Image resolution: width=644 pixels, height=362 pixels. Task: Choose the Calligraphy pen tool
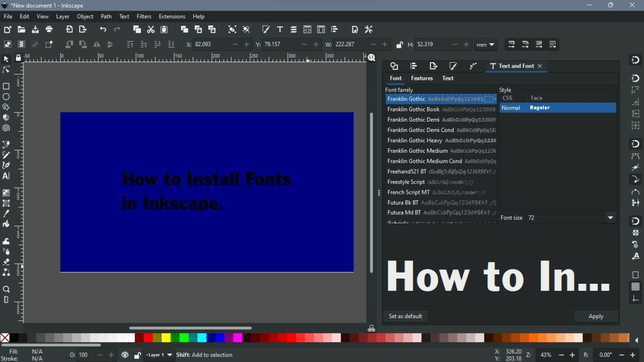[7, 165]
